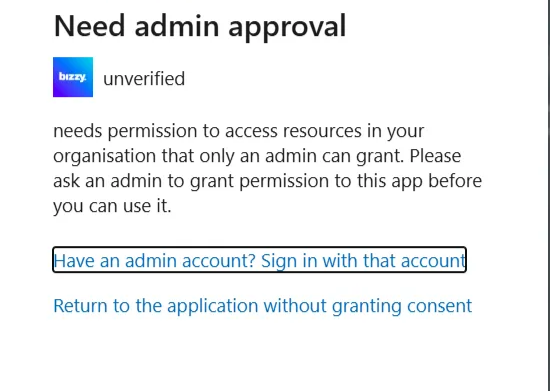Click the line starting with 'organisation that only'
The height and width of the screenshot is (391, 550).
(257, 156)
